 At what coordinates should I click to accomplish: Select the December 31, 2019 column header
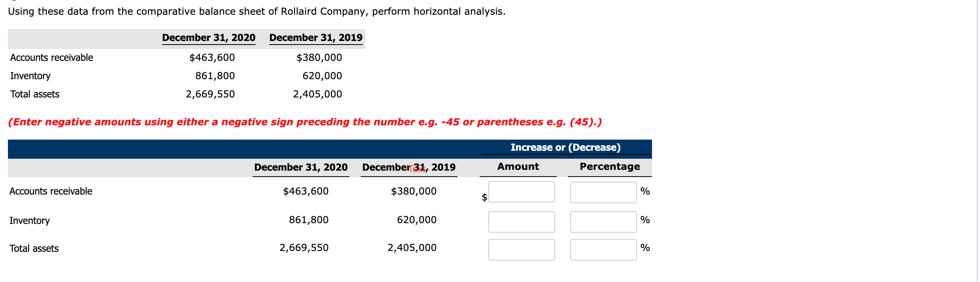coord(316,38)
